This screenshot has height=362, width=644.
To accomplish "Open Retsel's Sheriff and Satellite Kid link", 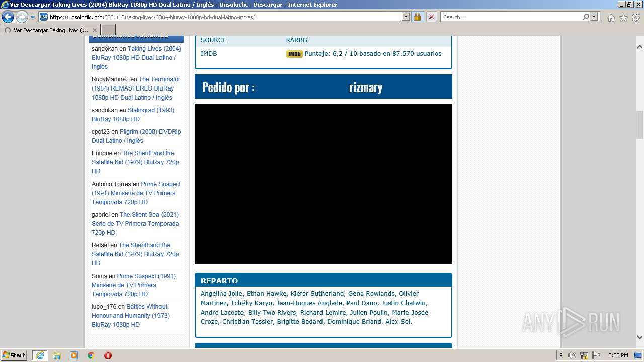I will pyautogui.click(x=135, y=254).
